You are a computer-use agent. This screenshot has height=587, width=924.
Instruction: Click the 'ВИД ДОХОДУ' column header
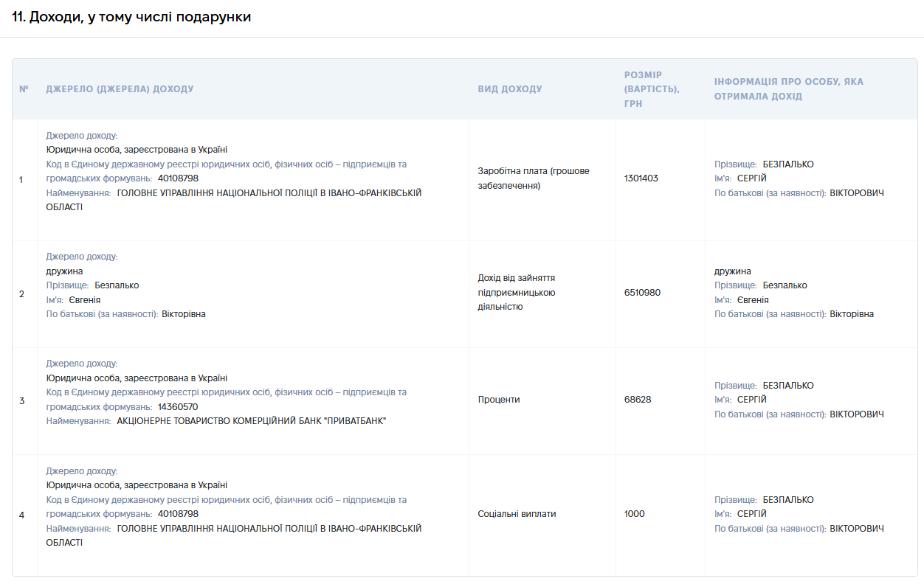click(510, 89)
